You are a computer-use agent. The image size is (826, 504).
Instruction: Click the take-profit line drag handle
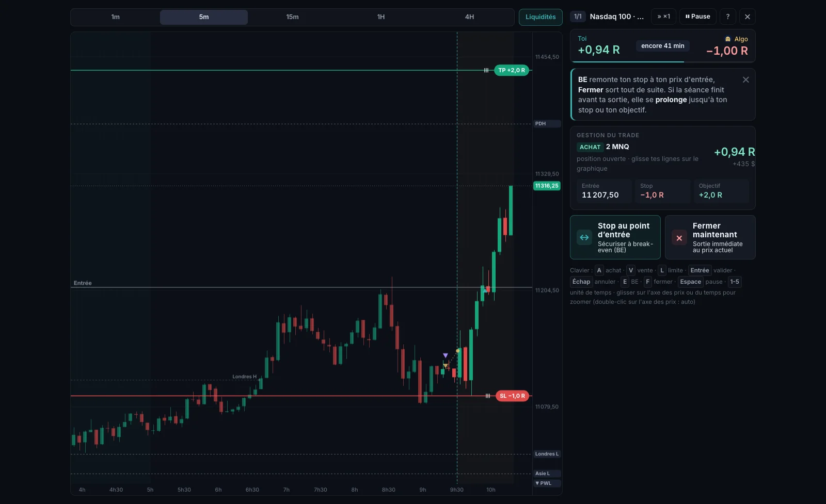486,70
